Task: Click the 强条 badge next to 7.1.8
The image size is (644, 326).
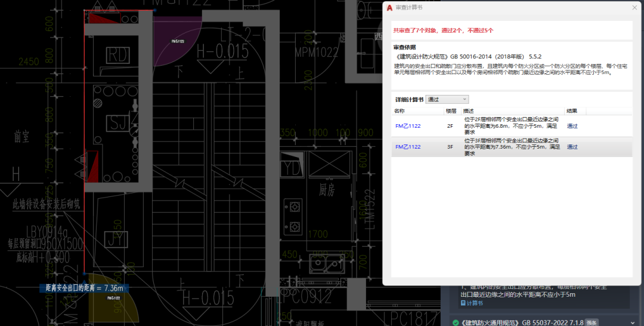Action: 592,322
